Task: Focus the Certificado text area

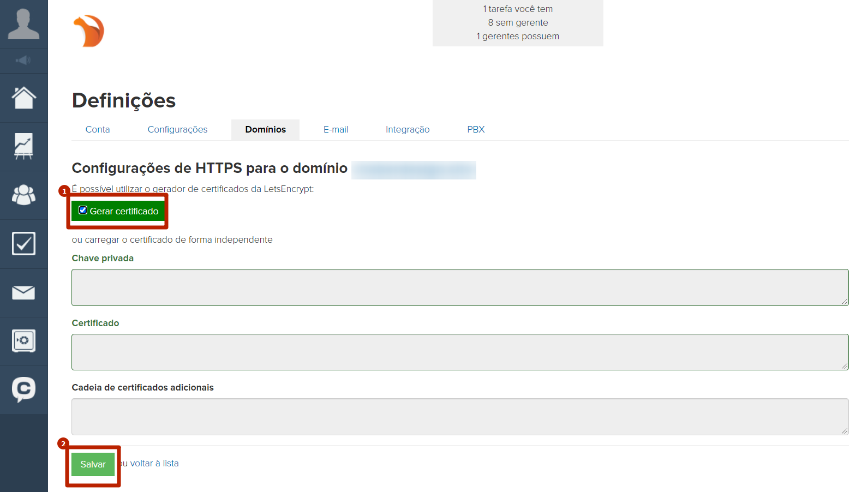Action: 459,352
